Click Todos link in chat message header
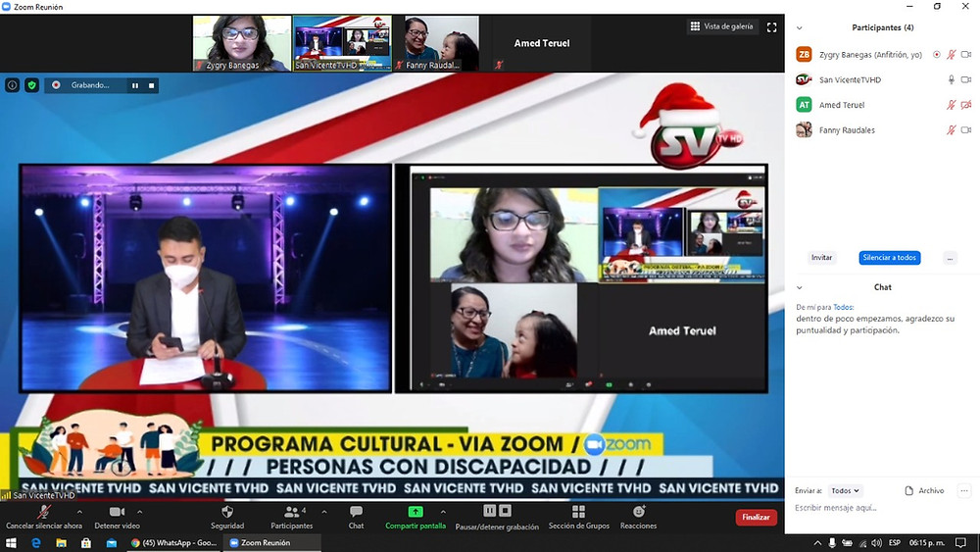The height and width of the screenshot is (552, 980). click(x=843, y=307)
